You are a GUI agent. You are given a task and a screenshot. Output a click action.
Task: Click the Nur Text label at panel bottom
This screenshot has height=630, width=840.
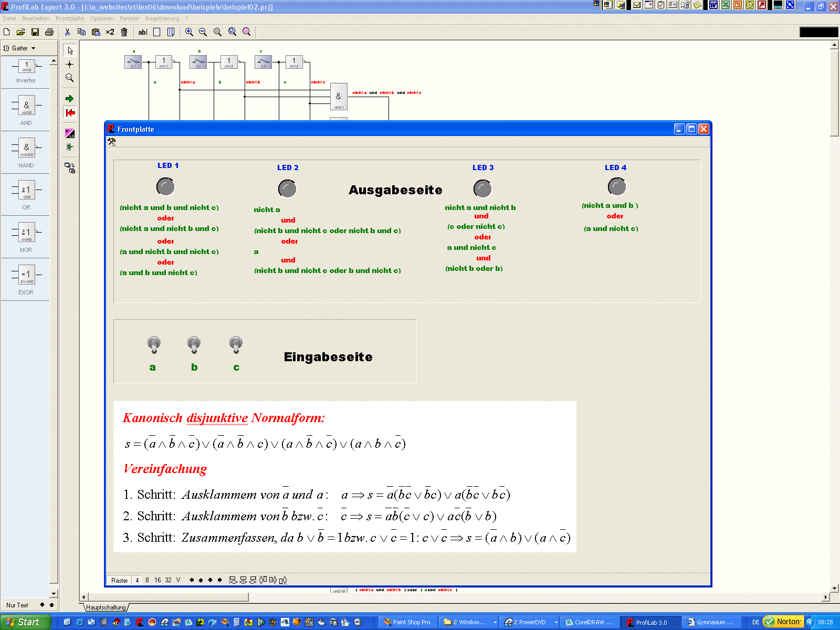click(x=17, y=605)
